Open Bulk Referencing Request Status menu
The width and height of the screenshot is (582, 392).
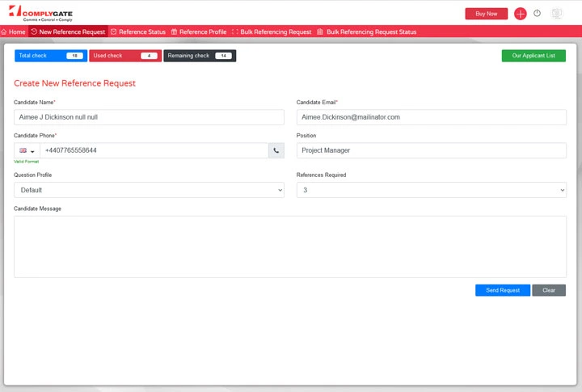[x=367, y=32]
